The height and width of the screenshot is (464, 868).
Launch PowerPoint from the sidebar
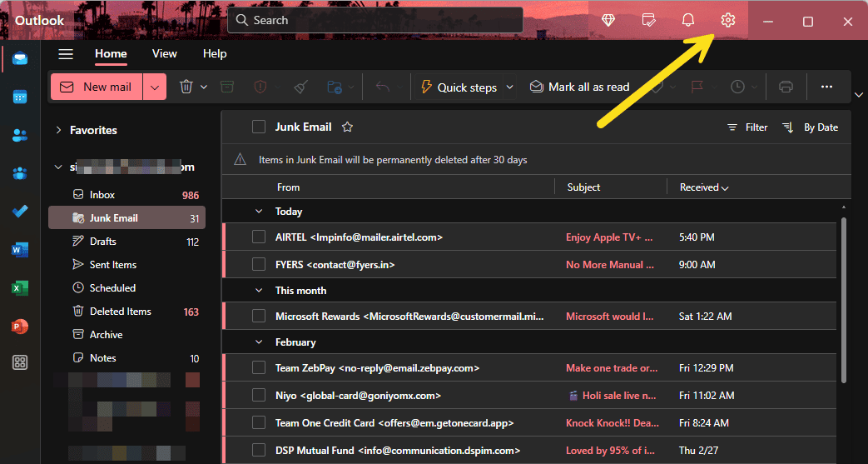(21, 327)
